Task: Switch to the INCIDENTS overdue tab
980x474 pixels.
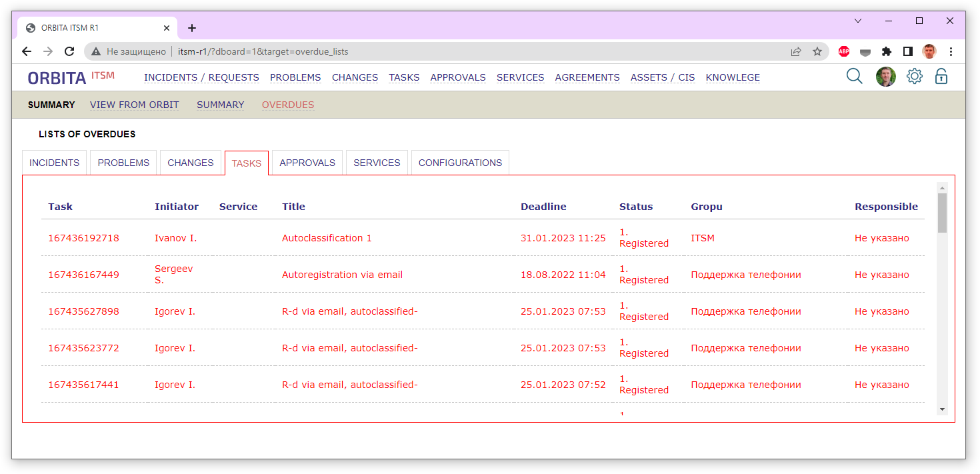Action: click(x=55, y=163)
